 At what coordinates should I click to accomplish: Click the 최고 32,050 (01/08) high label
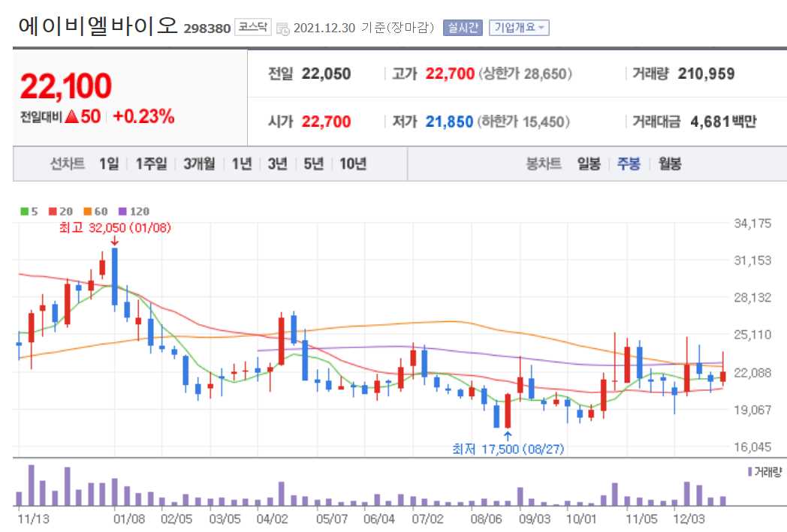pos(115,227)
